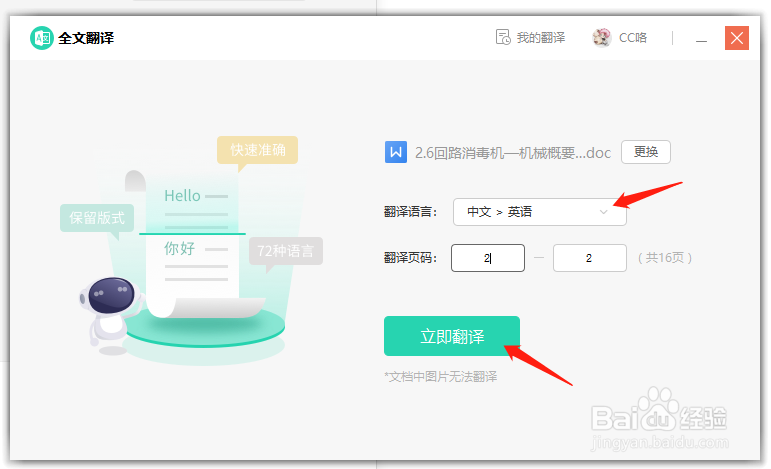Close the 全文翻译 window
Screen dimensions: 771x469
pyautogui.click(x=737, y=38)
